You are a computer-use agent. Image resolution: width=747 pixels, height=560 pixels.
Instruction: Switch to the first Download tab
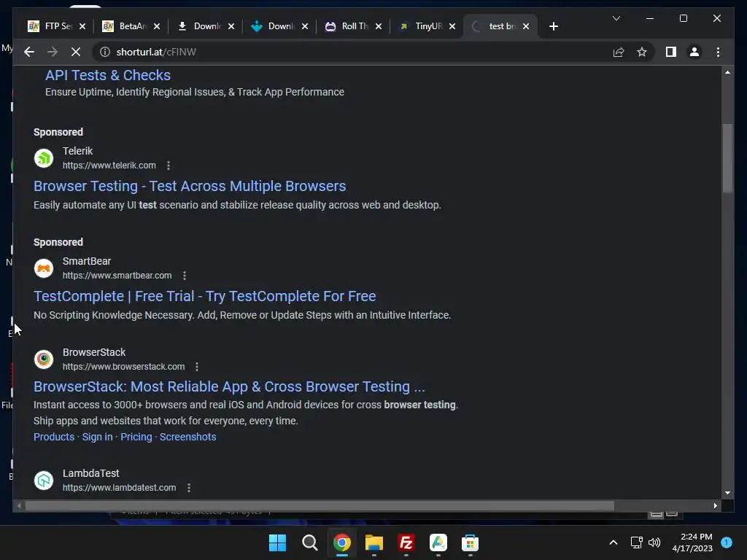(200, 26)
